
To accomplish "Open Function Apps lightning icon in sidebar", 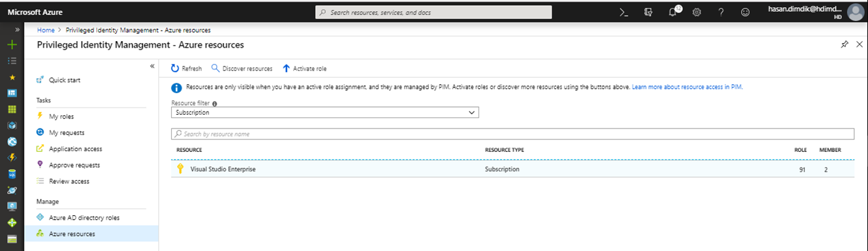I will coord(12,158).
